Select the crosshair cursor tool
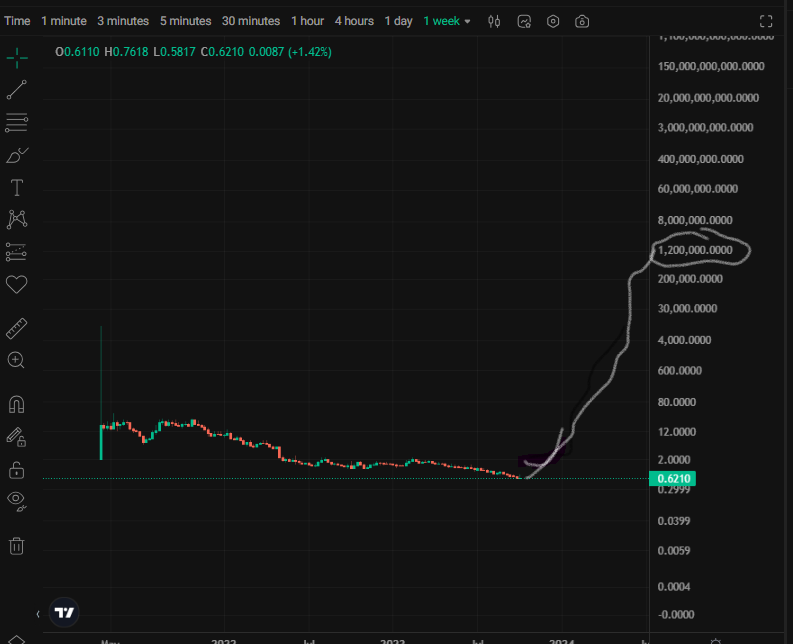 pyautogui.click(x=17, y=58)
